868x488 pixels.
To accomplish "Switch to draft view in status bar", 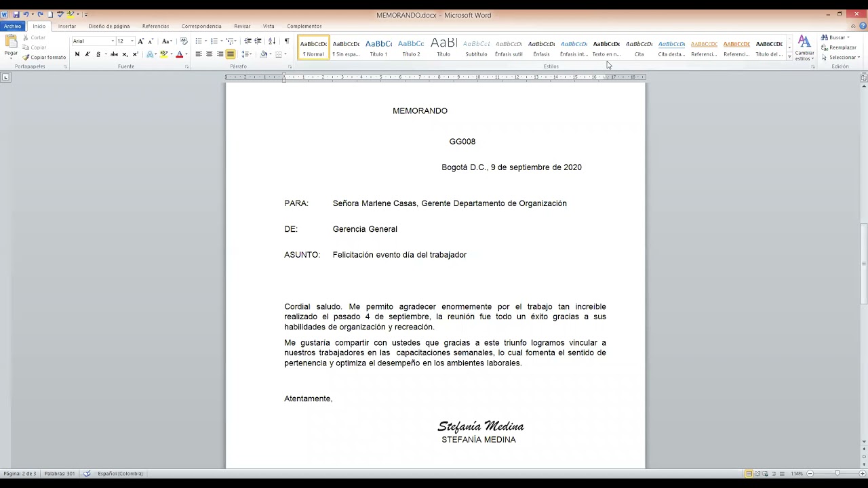I will (782, 474).
